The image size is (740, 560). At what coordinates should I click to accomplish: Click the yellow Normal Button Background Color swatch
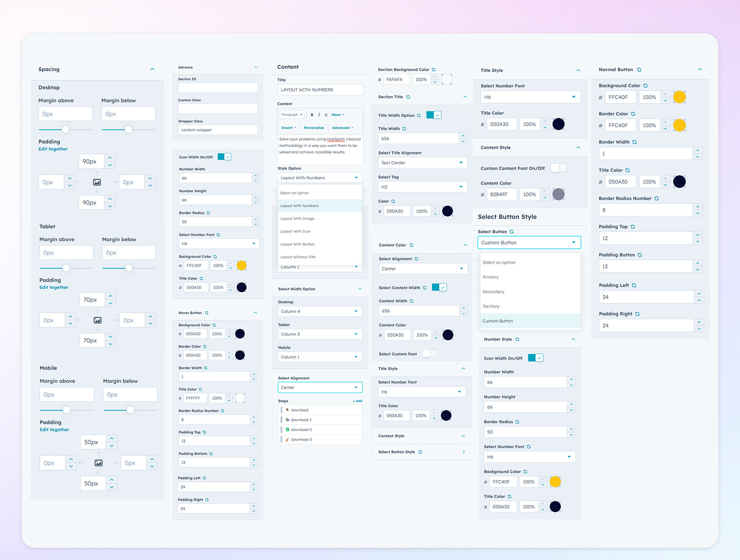tap(679, 97)
